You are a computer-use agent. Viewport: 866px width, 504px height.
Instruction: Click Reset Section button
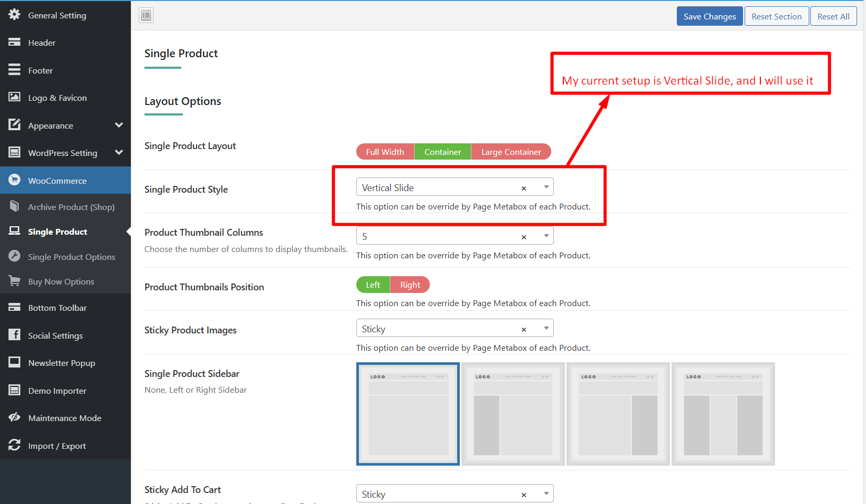(776, 16)
